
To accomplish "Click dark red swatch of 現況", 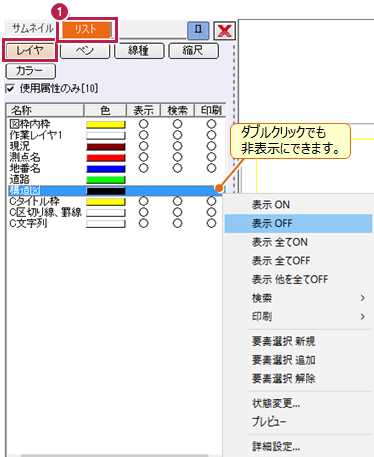I will point(106,147).
